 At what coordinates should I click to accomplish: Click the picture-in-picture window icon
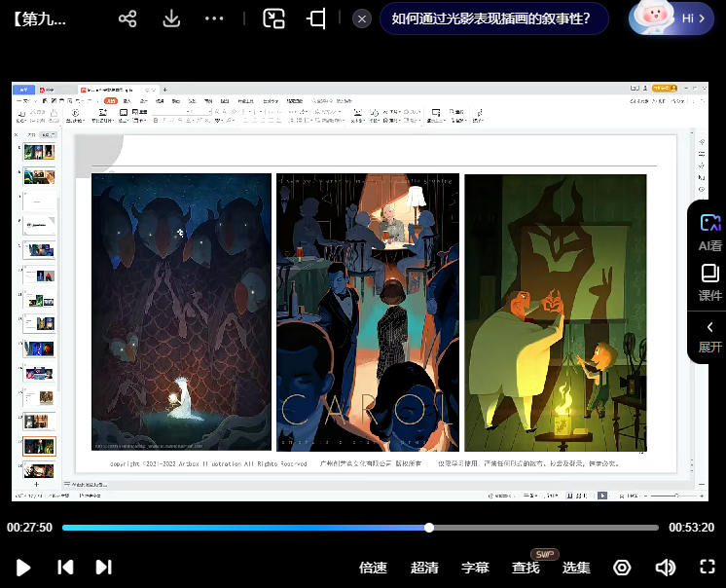coord(274,18)
